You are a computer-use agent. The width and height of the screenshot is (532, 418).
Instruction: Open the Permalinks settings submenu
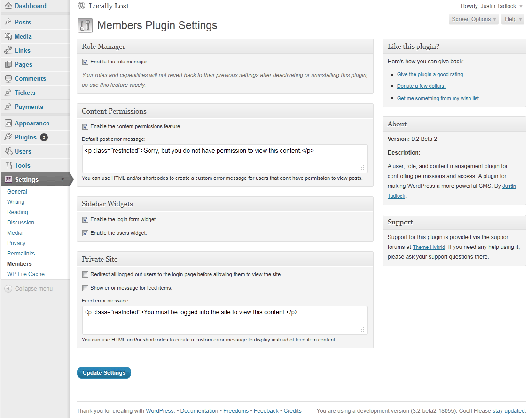[21, 254]
